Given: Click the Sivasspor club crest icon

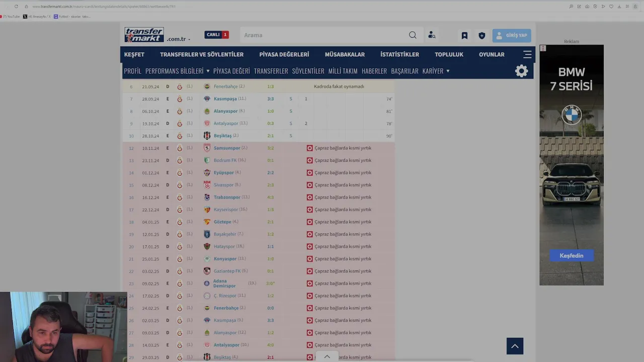Looking at the screenshot, I should coord(207,185).
